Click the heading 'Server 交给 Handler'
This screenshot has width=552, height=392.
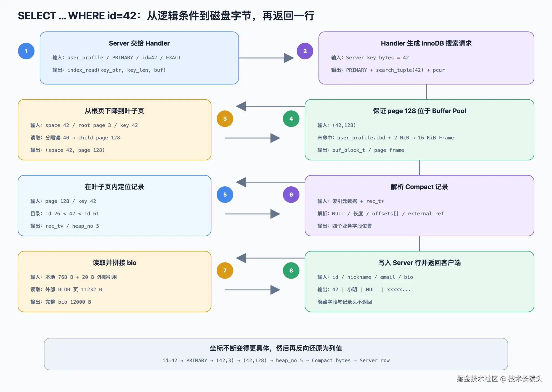pos(139,43)
